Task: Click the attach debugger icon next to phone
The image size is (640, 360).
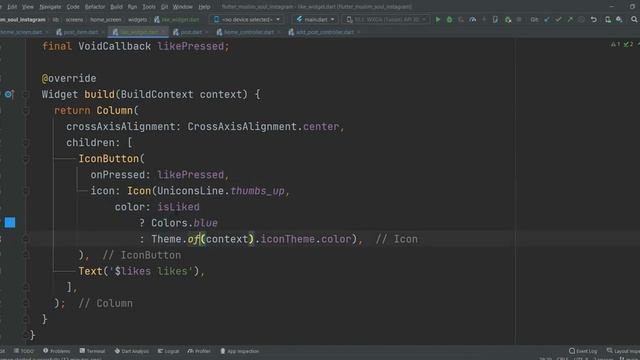Action: 507,19
